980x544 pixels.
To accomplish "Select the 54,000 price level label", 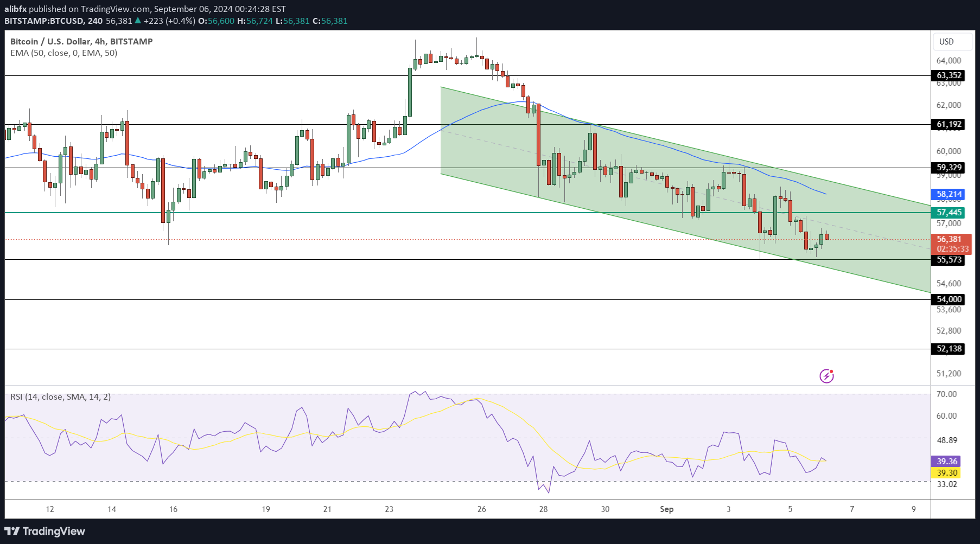I will pos(949,299).
